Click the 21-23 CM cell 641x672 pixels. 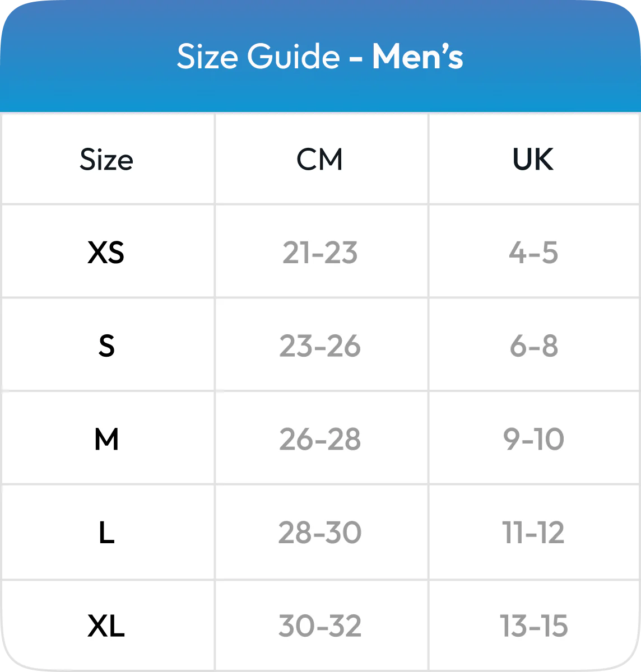320,253
